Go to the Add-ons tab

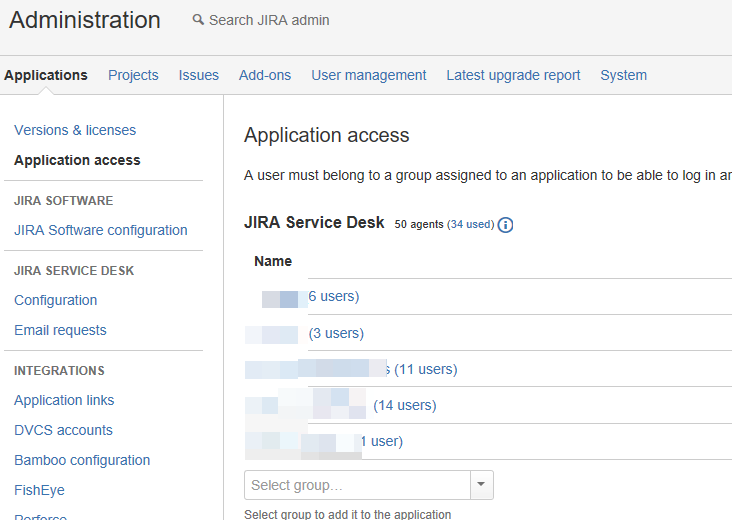pos(265,75)
